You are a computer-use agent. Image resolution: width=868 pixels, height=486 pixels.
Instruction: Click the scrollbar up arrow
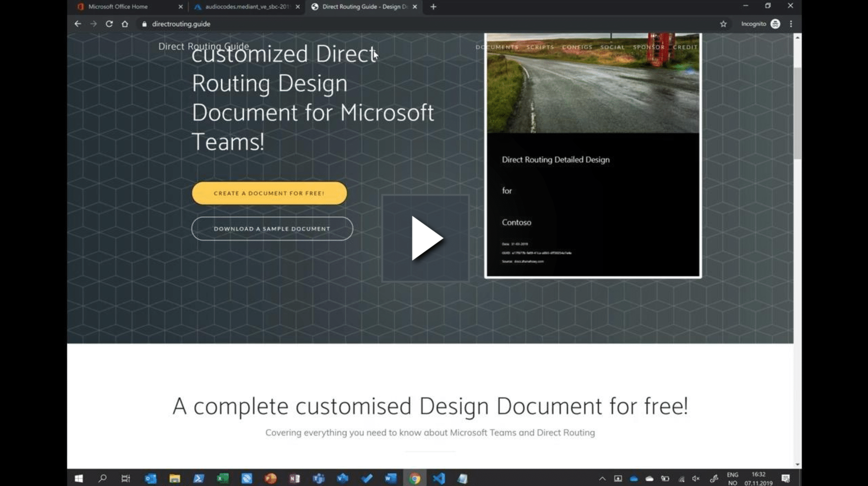pos(797,37)
